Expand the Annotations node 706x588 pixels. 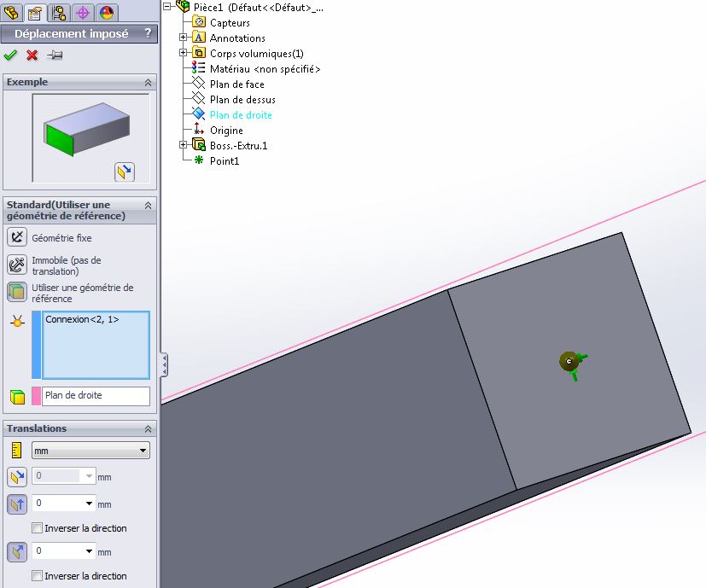183,38
